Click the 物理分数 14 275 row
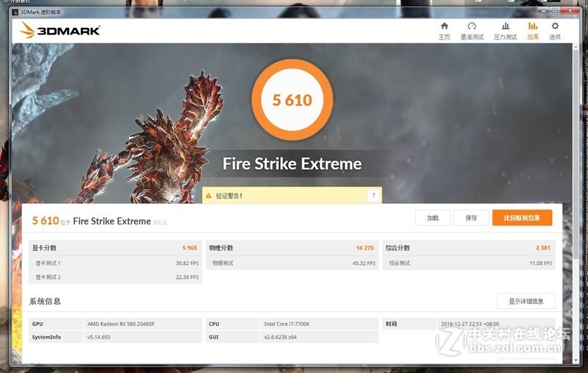This screenshot has height=373, width=588. point(292,248)
